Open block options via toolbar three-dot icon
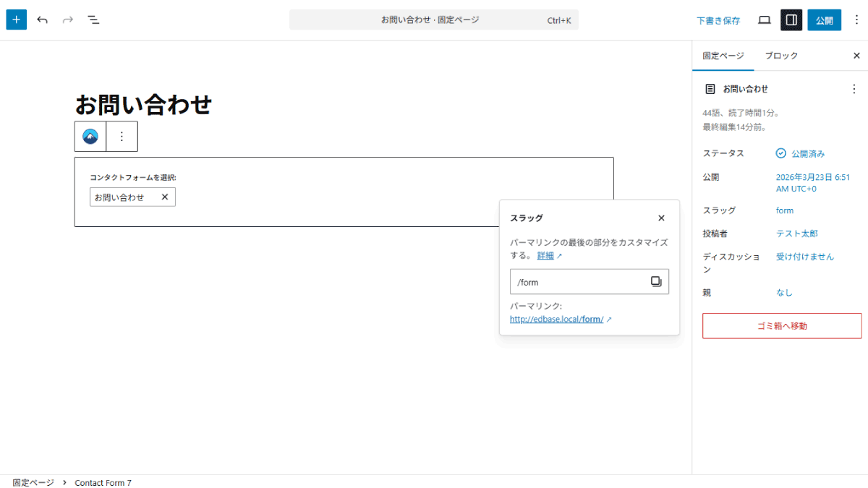This screenshot has width=868, height=488. tap(121, 136)
